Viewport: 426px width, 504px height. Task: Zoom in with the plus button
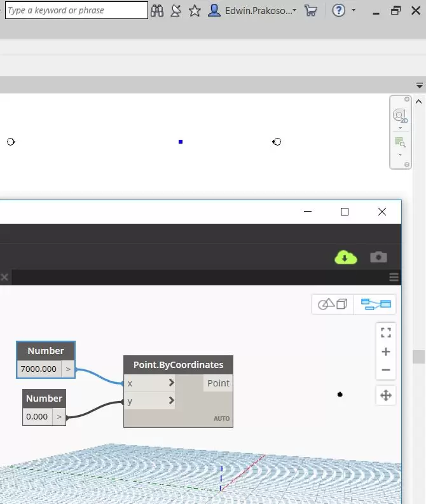[385, 351]
